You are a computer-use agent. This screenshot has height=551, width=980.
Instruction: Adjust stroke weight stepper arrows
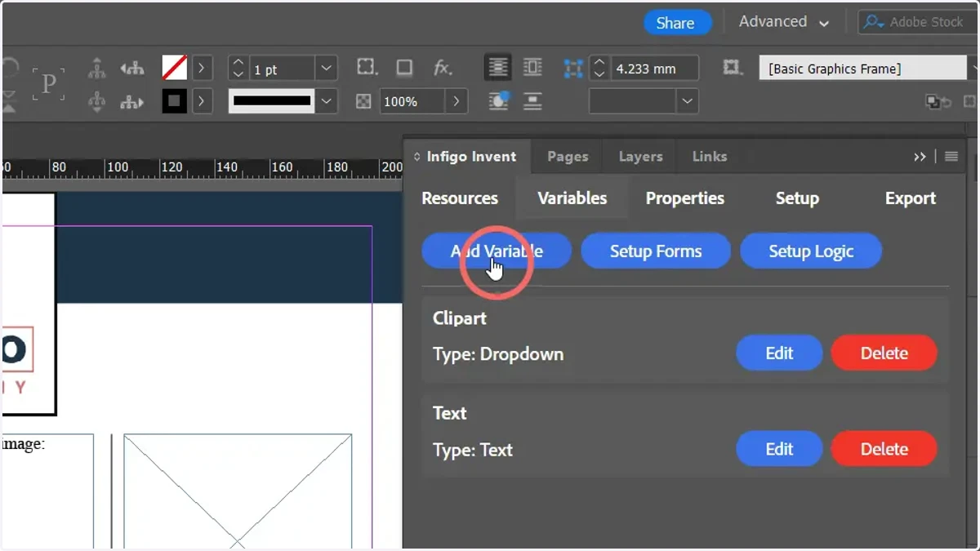238,69
